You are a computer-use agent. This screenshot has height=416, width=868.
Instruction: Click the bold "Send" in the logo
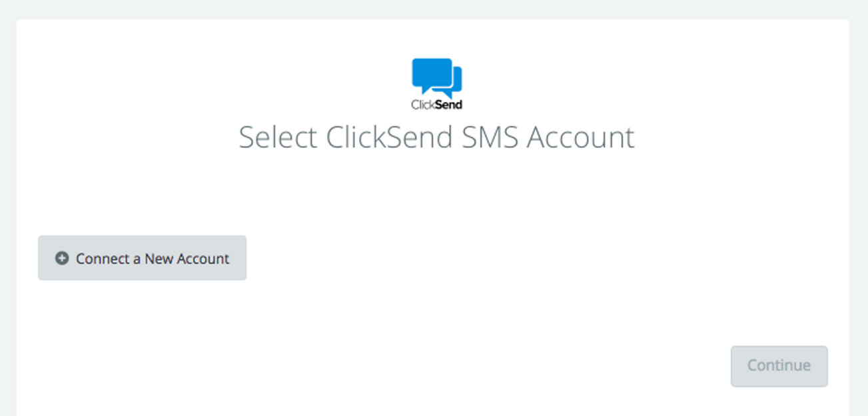(x=449, y=105)
